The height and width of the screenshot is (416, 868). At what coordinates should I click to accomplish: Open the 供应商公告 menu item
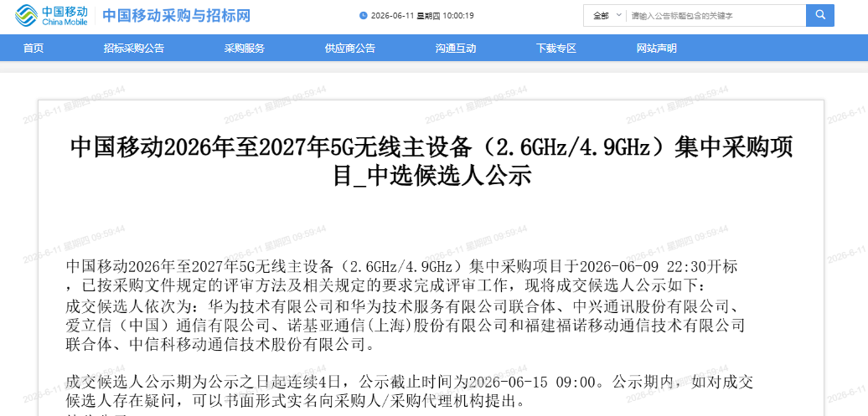click(350, 48)
